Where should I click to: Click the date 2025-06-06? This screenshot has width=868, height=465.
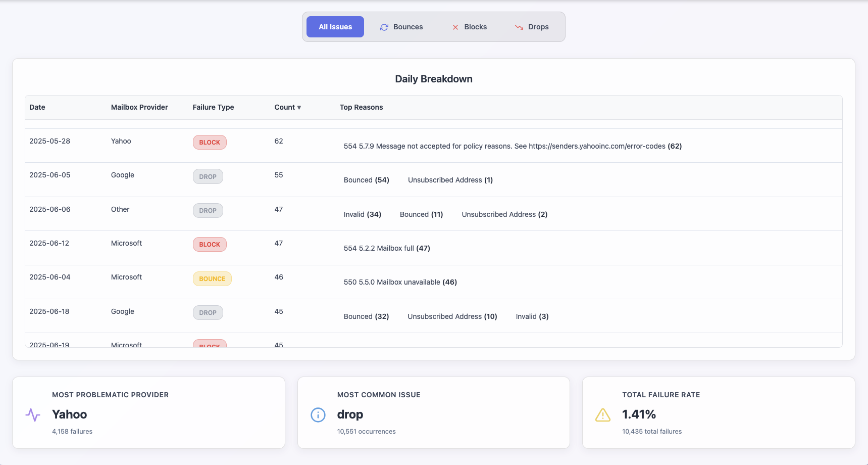pos(49,209)
